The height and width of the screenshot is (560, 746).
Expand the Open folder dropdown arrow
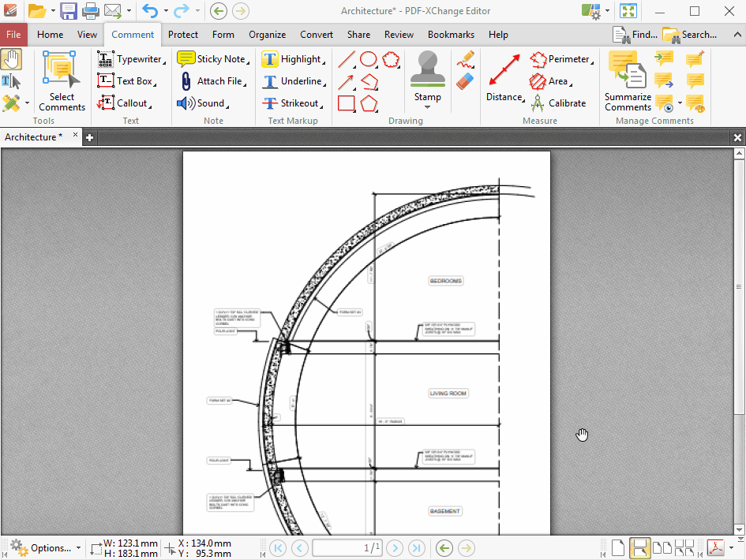tap(52, 11)
